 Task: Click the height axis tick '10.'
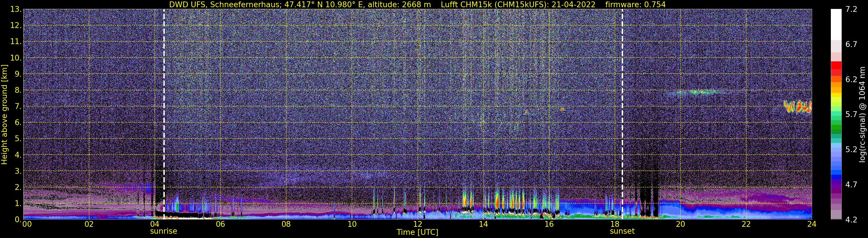[16, 58]
